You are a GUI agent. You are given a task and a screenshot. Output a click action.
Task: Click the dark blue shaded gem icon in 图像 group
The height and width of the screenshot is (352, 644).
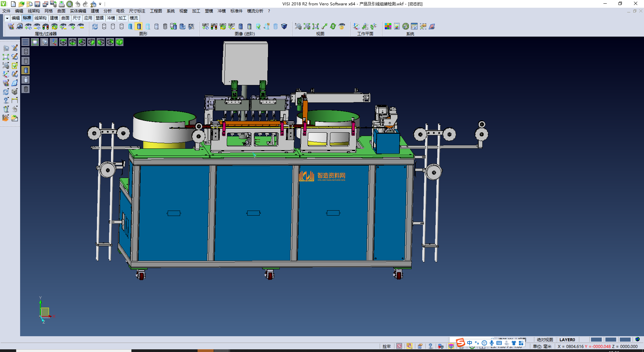(284, 27)
